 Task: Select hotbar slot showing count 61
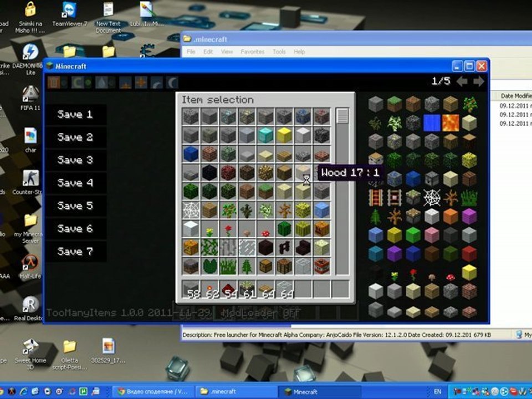[247, 289]
